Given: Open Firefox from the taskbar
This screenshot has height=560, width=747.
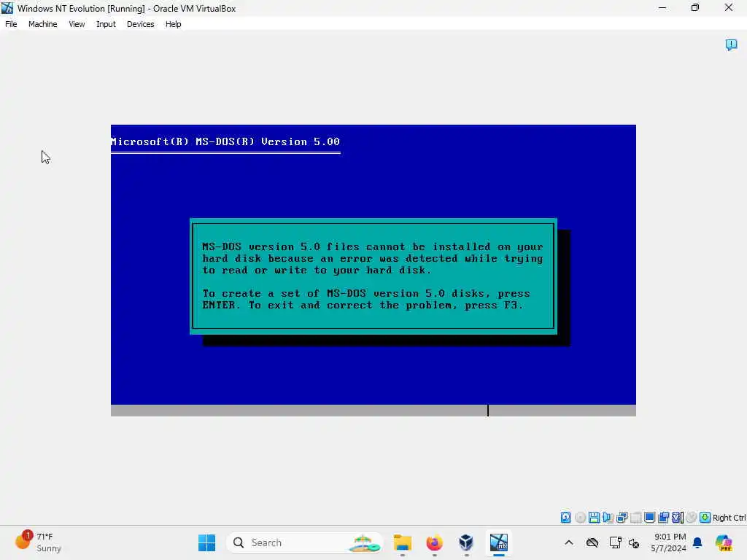Looking at the screenshot, I should 435,542.
